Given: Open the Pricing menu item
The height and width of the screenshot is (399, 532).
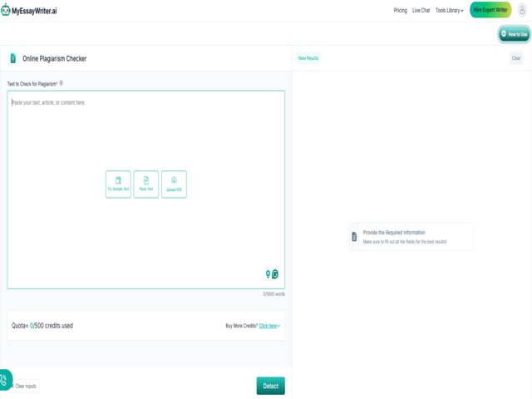Looking at the screenshot, I should coord(400,10).
